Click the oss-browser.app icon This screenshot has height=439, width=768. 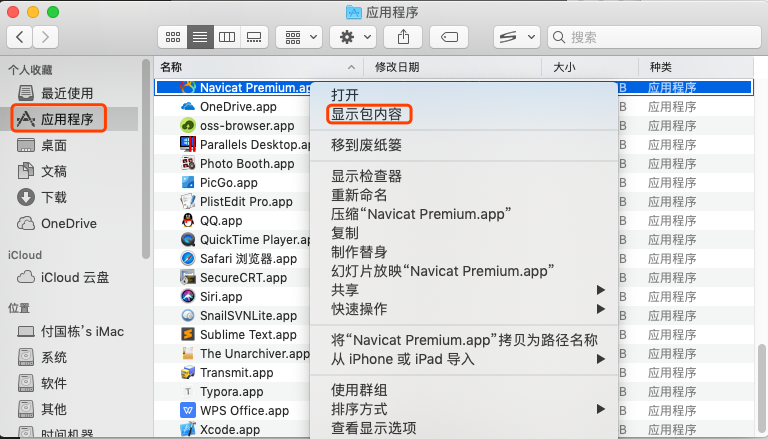point(188,125)
